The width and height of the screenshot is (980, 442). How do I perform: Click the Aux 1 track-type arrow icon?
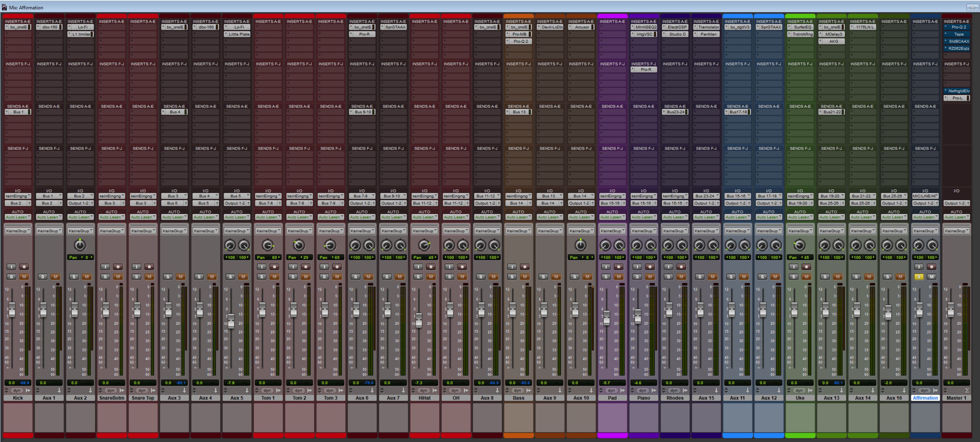coord(59,391)
